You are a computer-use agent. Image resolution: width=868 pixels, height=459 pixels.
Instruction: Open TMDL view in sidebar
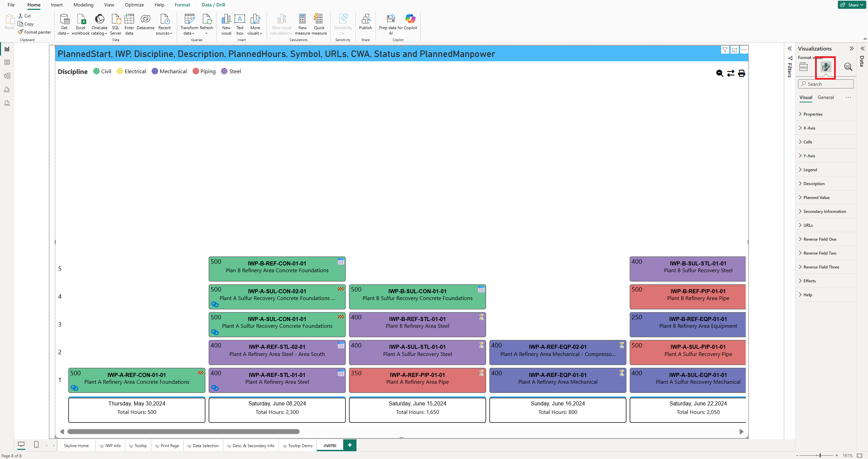[7, 103]
